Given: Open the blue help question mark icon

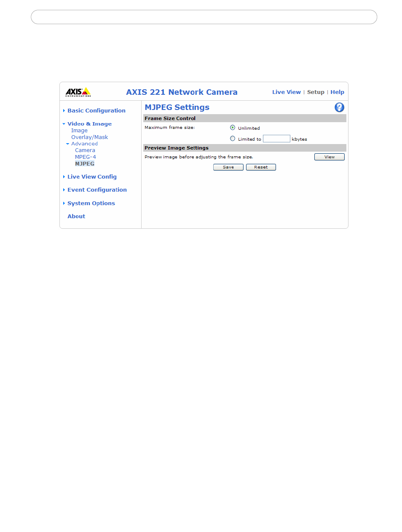Looking at the screenshot, I should [x=339, y=107].
